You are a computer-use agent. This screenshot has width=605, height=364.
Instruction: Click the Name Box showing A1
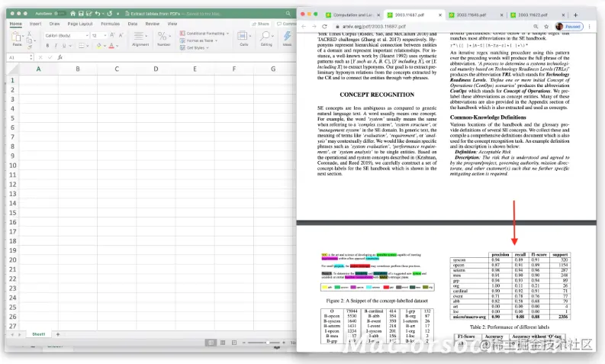click(20, 57)
